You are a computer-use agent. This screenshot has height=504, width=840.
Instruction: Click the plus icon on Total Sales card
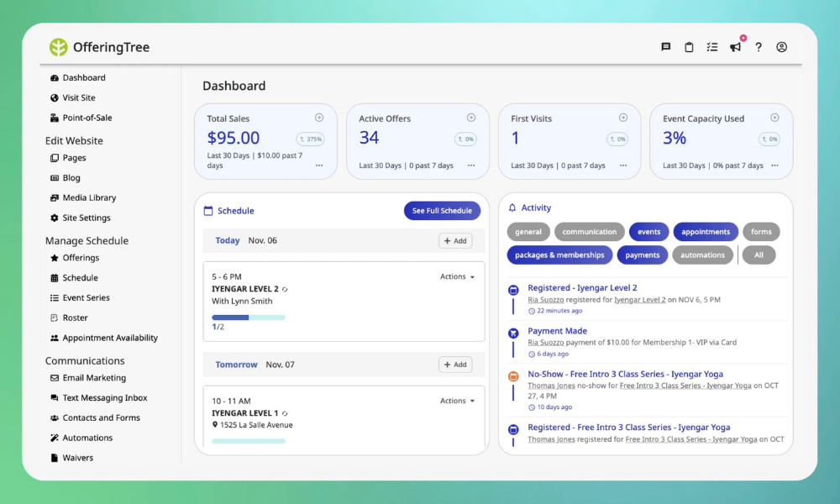point(318,118)
